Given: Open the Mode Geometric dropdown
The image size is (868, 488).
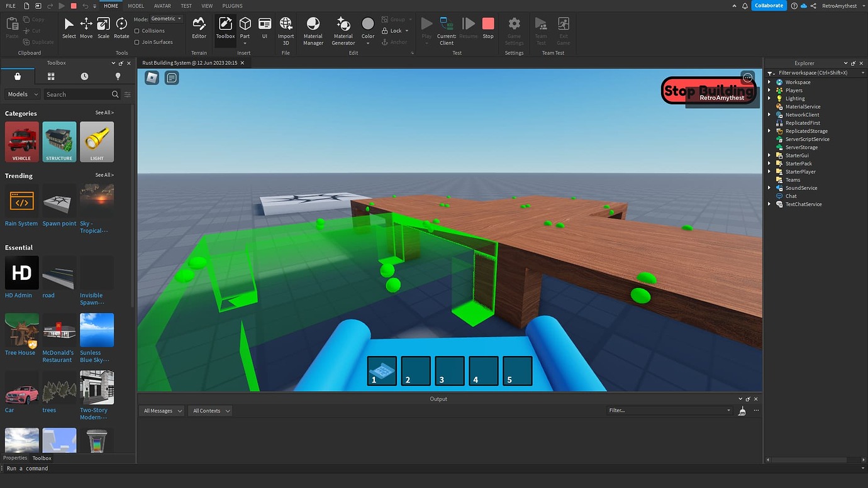Looking at the screenshot, I should click(164, 18).
